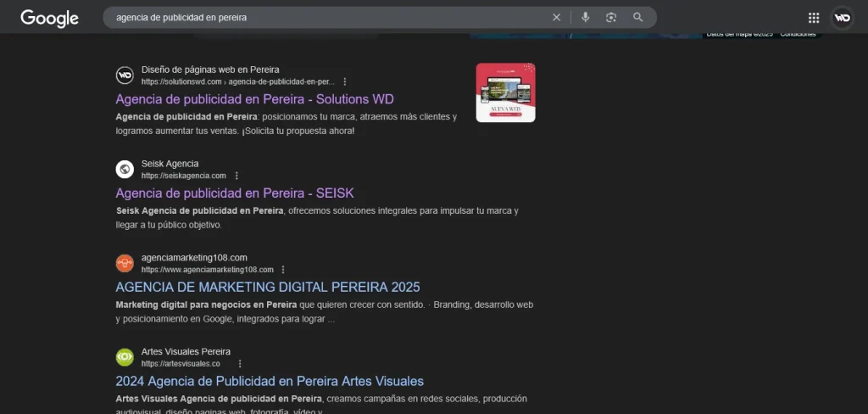Click the solutionswd.com URL breadcrumb
868x414 pixels.
(238, 81)
